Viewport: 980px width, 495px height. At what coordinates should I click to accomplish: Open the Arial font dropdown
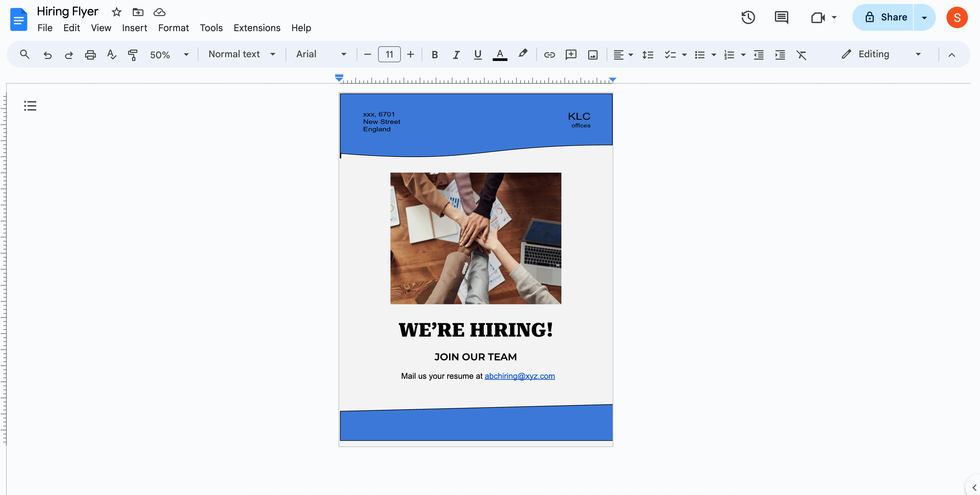[321, 54]
